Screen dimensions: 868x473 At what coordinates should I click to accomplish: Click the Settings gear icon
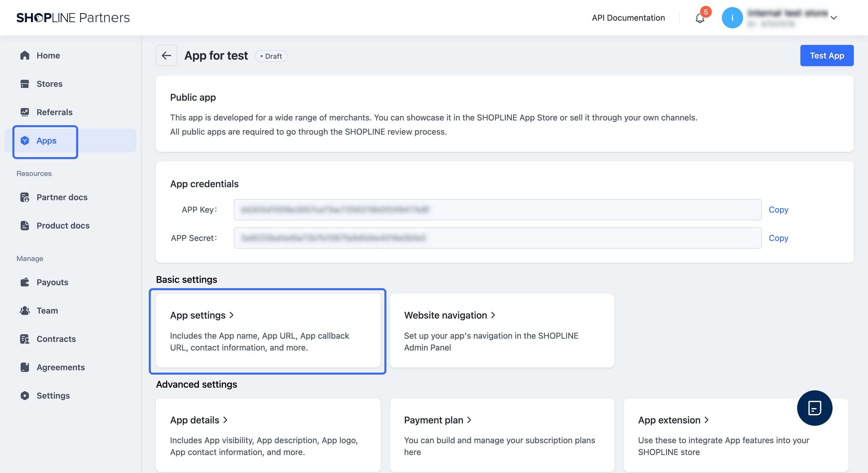pos(25,396)
